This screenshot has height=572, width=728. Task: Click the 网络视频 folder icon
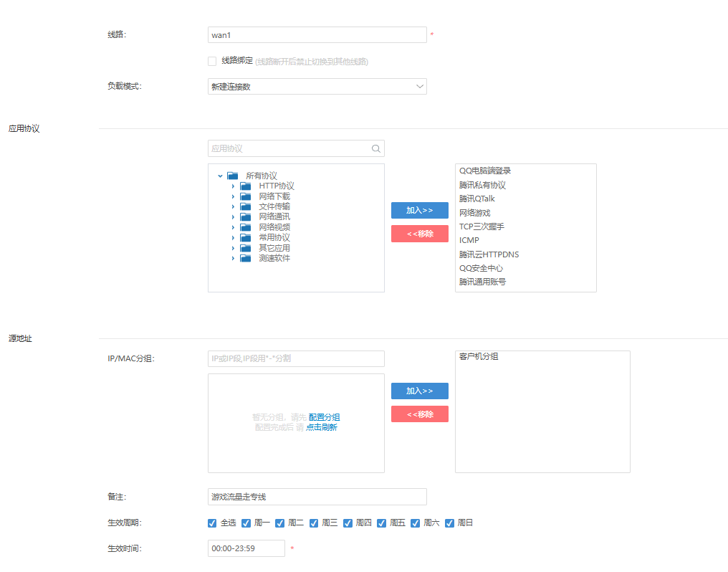click(x=246, y=227)
